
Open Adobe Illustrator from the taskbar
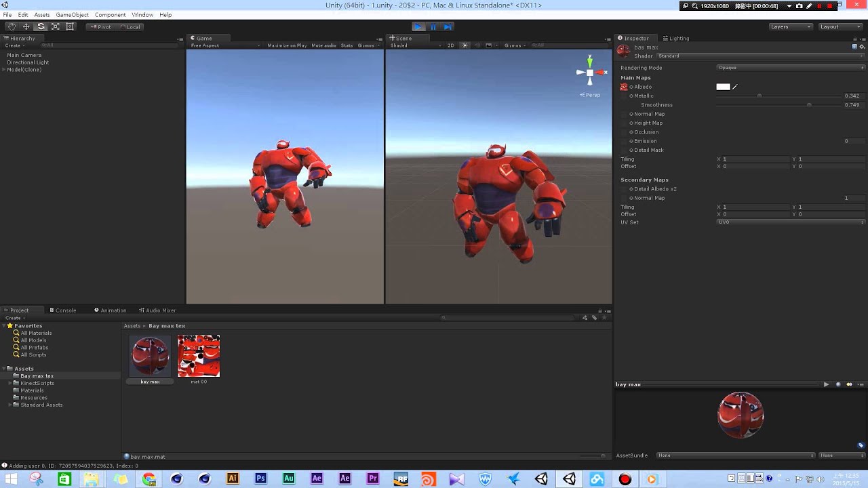pyautogui.click(x=233, y=479)
